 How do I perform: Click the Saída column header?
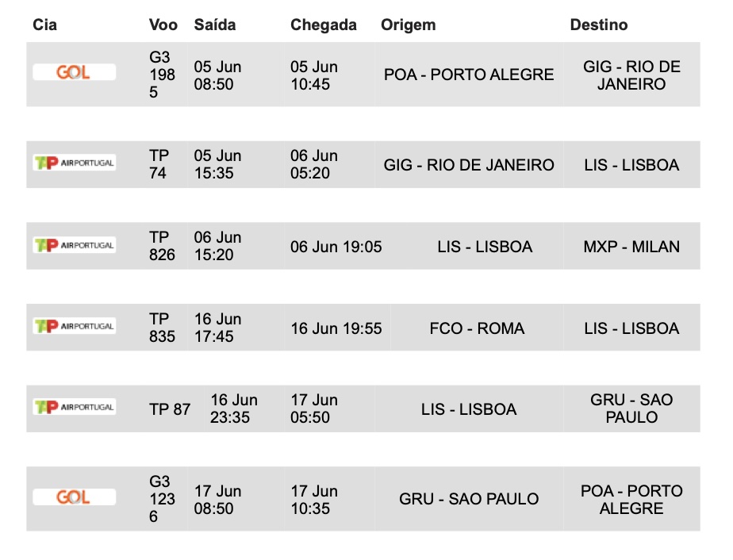tap(215, 25)
